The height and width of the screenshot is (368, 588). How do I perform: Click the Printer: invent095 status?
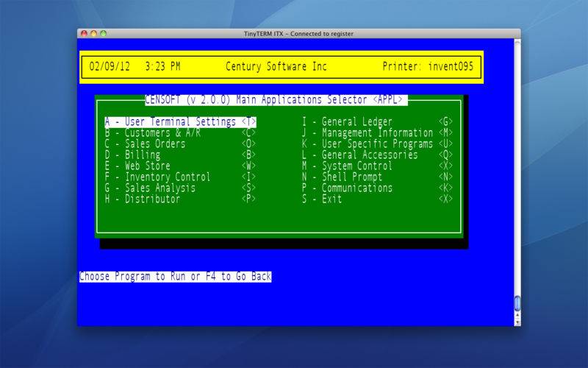tap(428, 67)
